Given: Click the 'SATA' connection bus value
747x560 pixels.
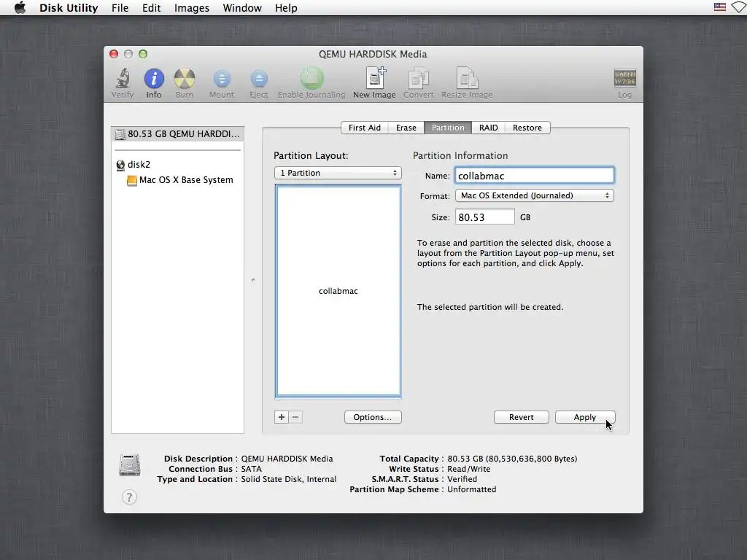Looking at the screenshot, I should (x=251, y=469).
